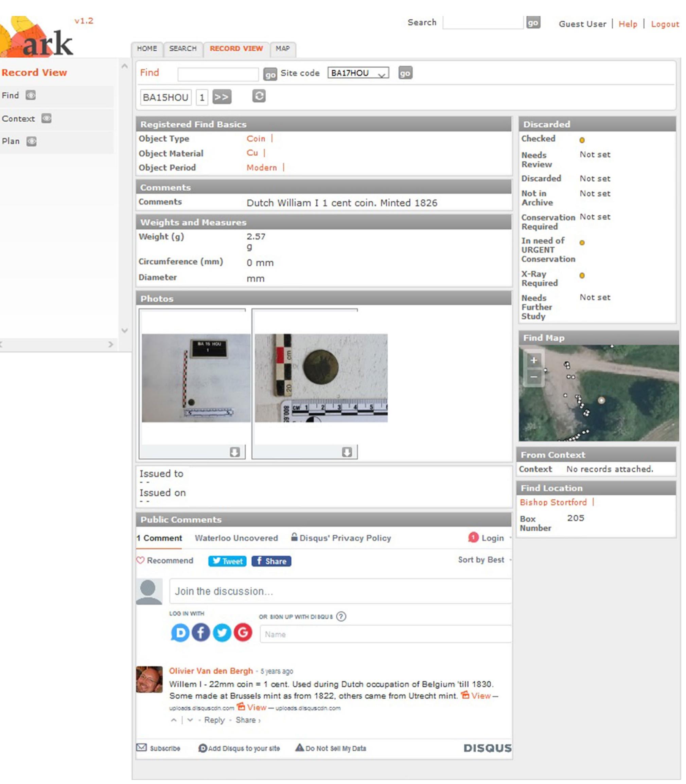
Task: Zoom in on the Find Map
Action: click(534, 360)
